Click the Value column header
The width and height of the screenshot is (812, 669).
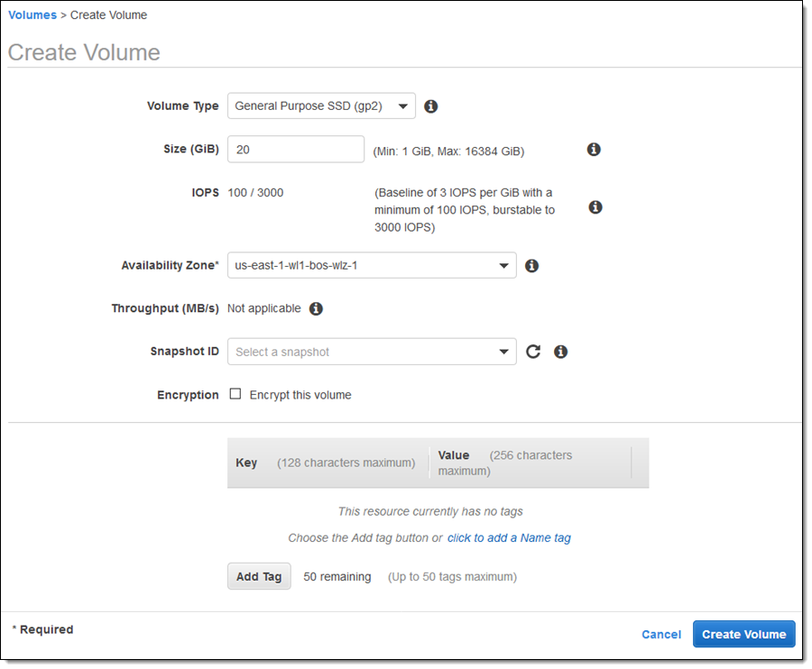click(x=454, y=455)
